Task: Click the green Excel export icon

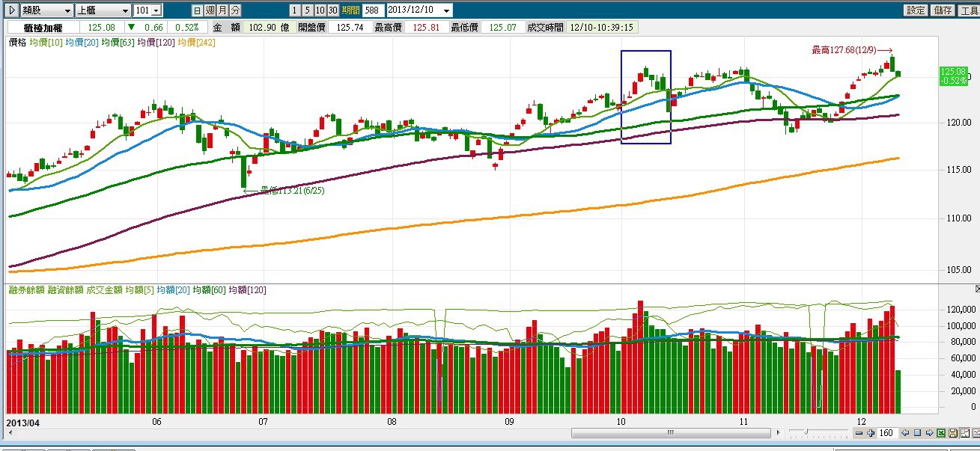Action: 941,433
